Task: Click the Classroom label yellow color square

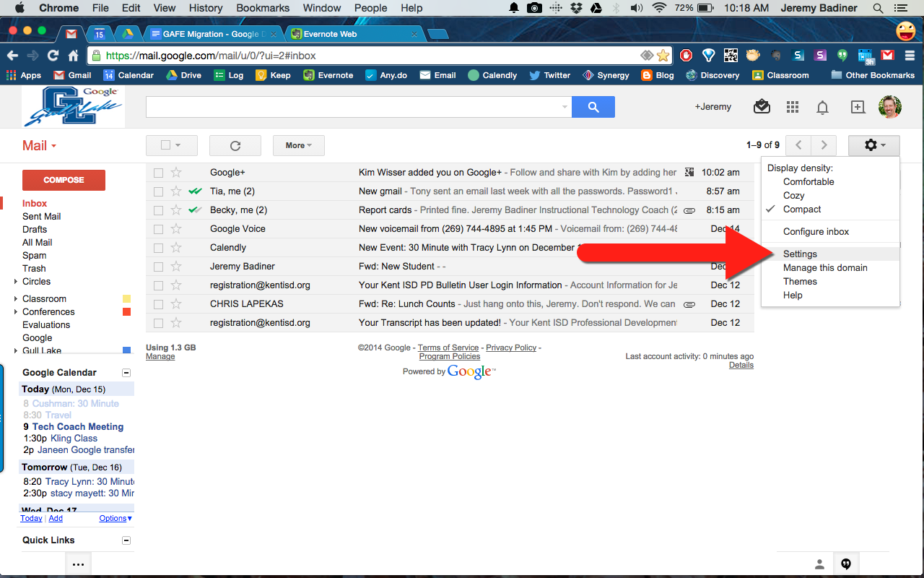Action: click(x=127, y=299)
